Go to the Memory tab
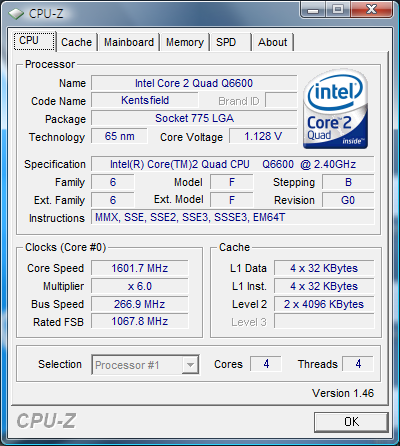The height and width of the screenshot is (446, 400). pos(185,42)
